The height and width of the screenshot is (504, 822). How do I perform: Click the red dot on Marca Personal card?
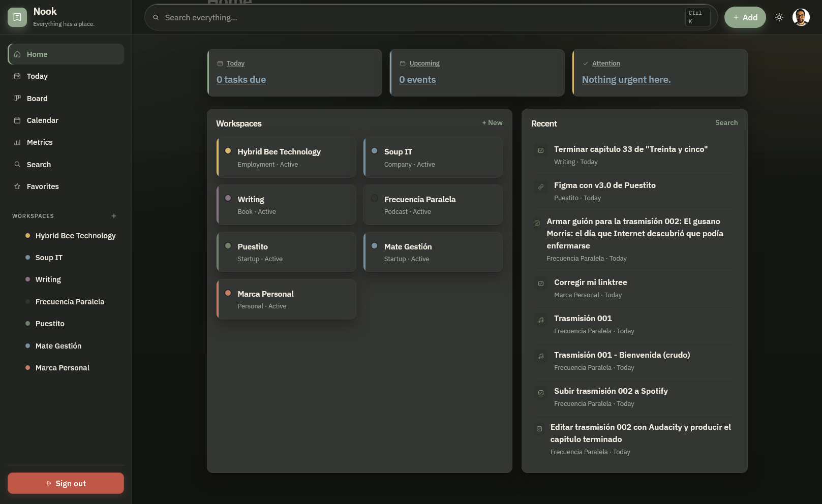coord(228,293)
